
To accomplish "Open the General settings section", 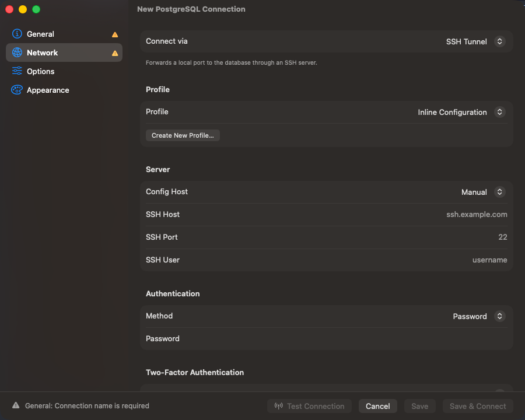I will (x=64, y=34).
